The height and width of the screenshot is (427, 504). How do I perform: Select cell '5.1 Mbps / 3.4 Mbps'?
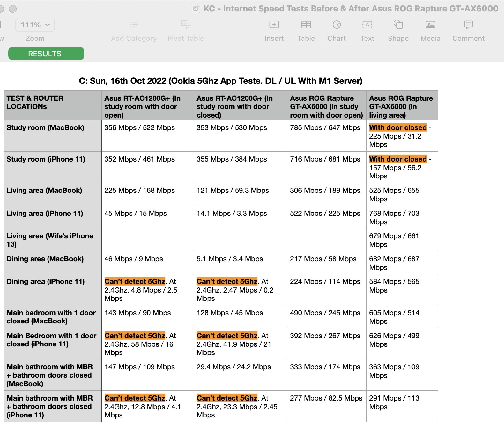pos(241,263)
